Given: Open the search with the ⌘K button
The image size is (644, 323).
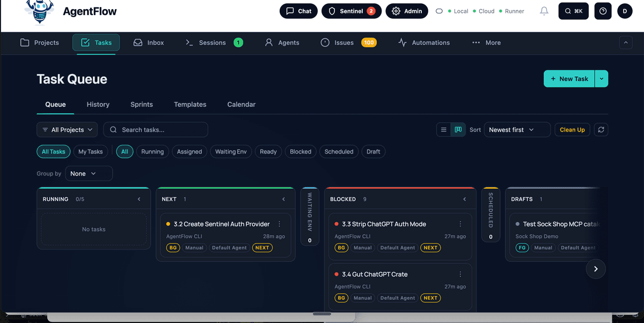Looking at the screenshot, I should pyautogui.click(x=573, y=11).
